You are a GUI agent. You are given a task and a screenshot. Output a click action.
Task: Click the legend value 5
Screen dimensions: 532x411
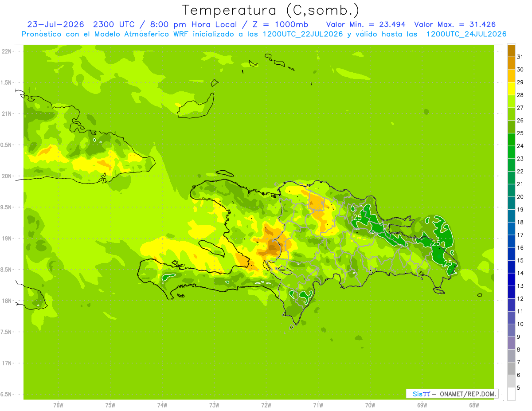(x=519, y=388)
